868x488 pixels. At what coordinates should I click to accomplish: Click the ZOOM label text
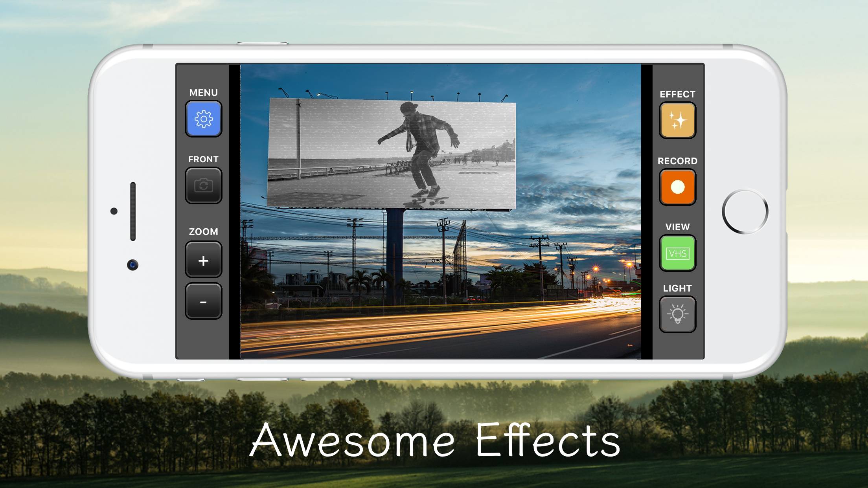coord(203,232)
